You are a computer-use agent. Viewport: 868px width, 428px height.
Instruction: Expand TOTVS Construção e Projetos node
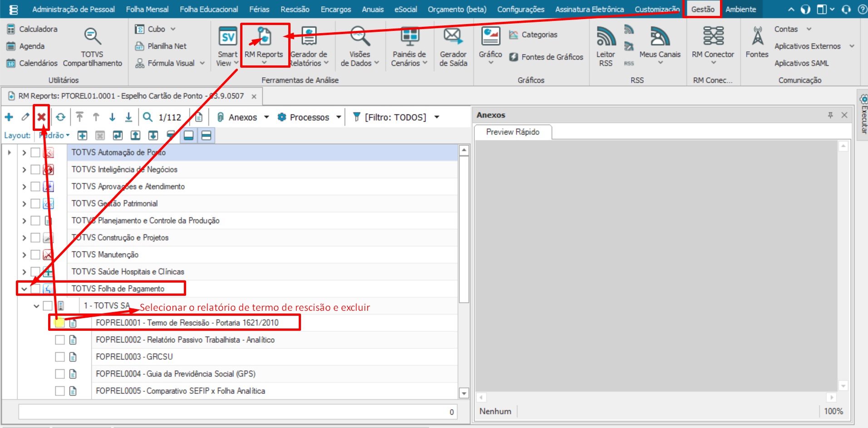24,238
